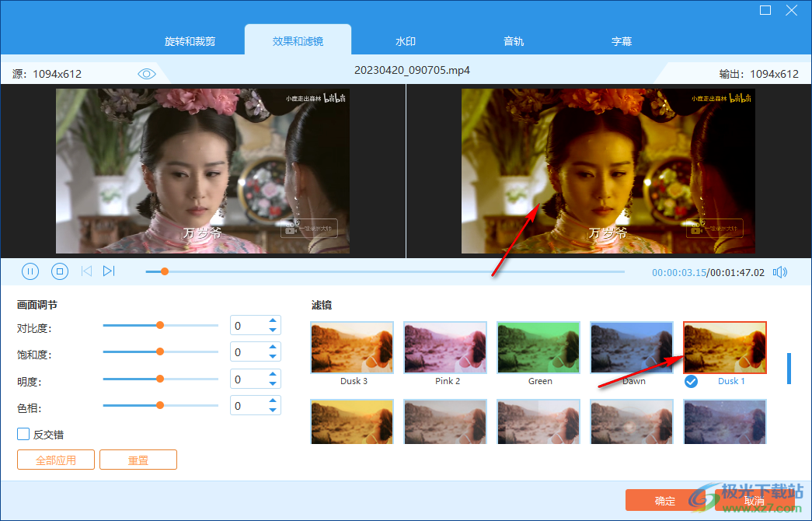Screen dimensions: 812x521
Task: Apply the Pink 2 filter
Action: pos(445,348)
